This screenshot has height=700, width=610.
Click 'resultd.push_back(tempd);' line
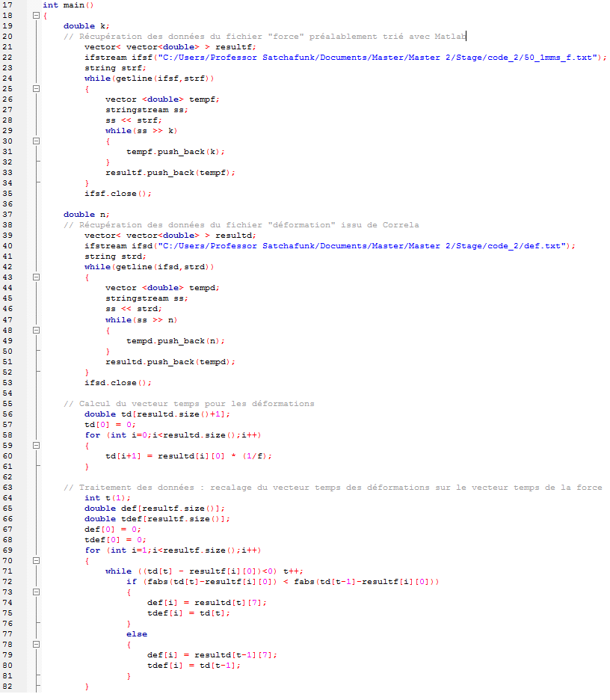click(170, 362)
